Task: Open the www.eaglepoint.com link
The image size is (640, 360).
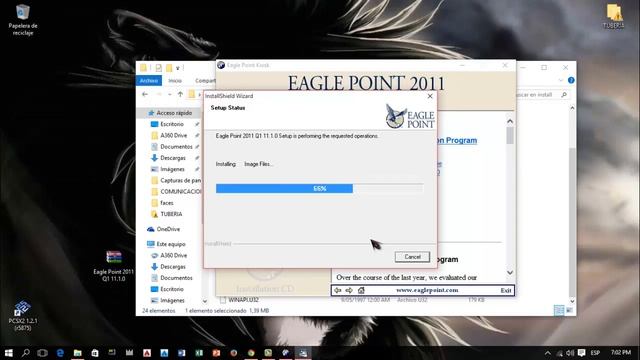Action: [x=427, y=290]
